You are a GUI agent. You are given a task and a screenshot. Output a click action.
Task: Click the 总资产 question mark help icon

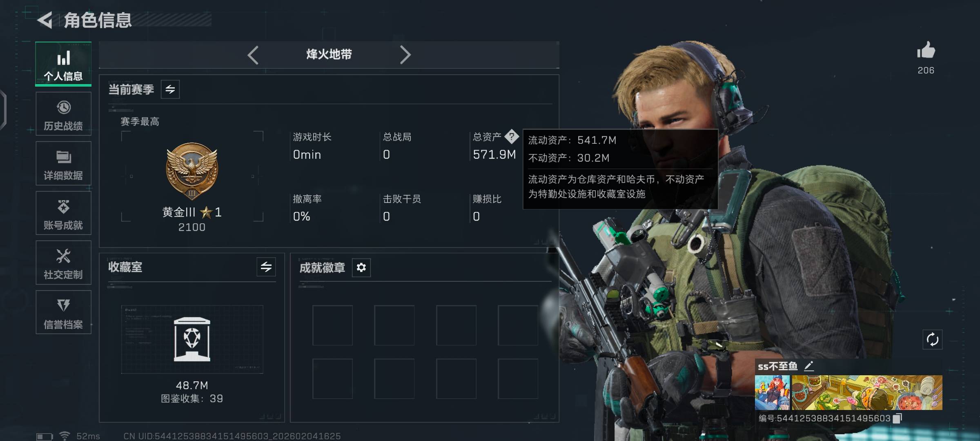[x=511, y=136]
